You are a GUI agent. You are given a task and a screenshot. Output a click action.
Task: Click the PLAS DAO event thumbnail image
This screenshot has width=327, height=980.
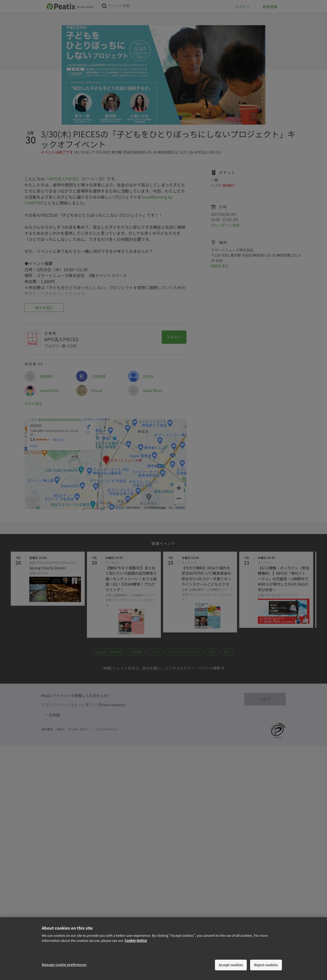284,611
